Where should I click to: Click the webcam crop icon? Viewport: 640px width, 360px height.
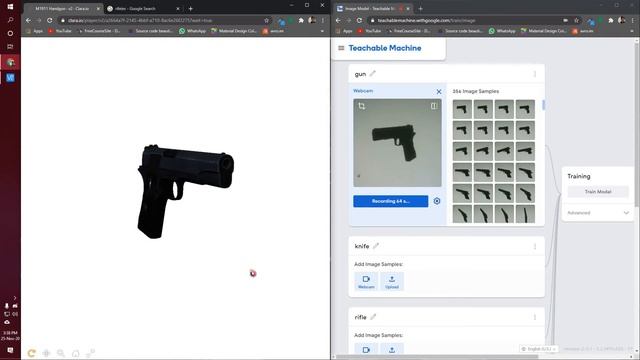point(362,106)
